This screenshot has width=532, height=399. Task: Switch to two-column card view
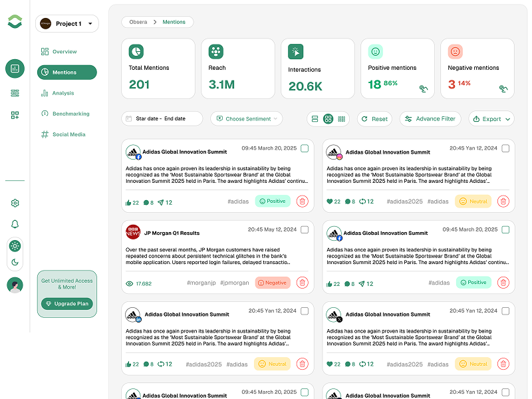tap(328, 119)
